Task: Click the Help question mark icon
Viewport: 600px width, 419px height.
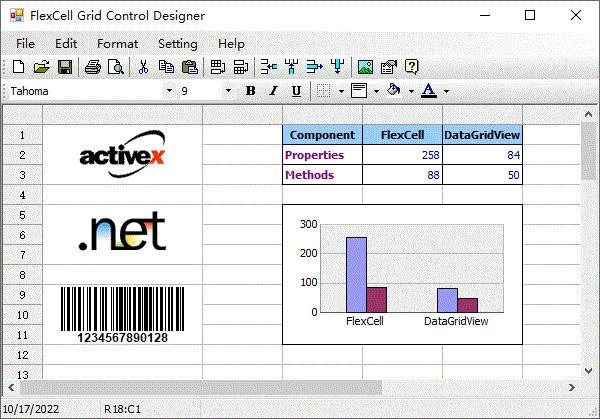Action: (412, 67)
